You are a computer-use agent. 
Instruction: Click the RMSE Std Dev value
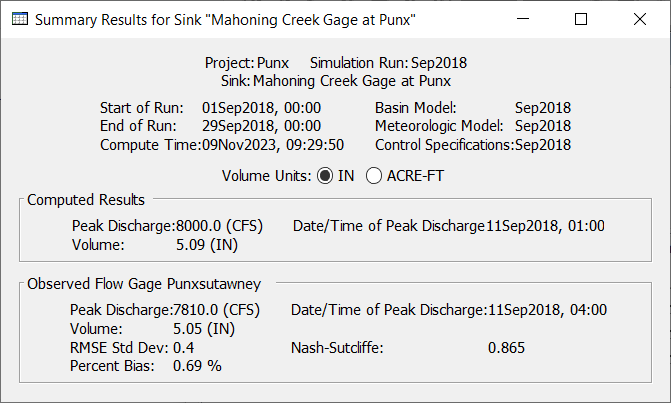(184, 348)
